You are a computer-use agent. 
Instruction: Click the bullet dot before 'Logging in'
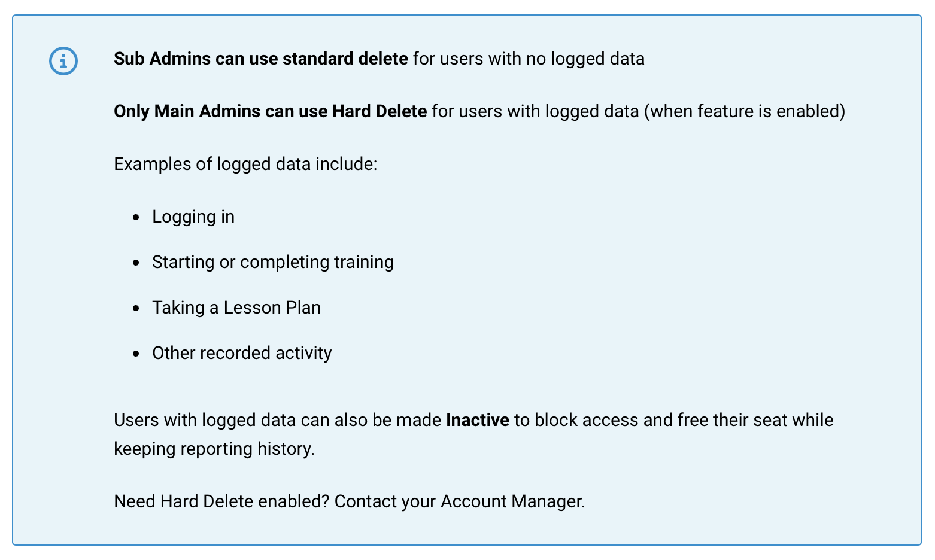(137, 217)
